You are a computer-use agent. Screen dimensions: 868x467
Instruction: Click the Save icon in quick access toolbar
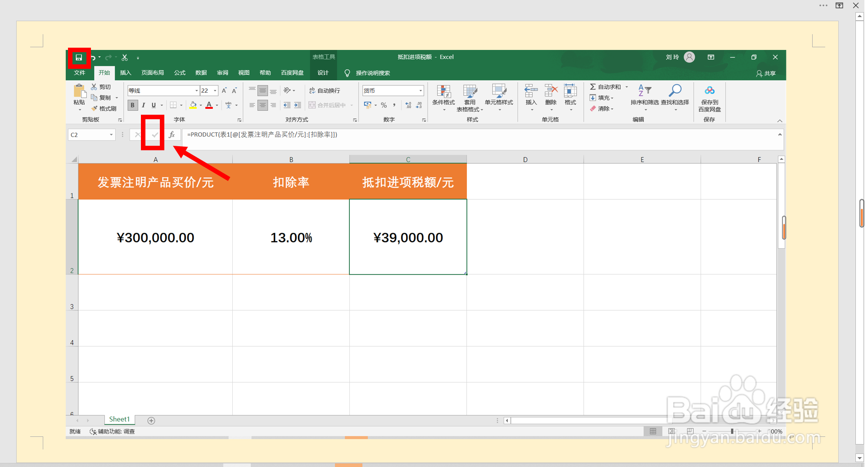[79, 58]
